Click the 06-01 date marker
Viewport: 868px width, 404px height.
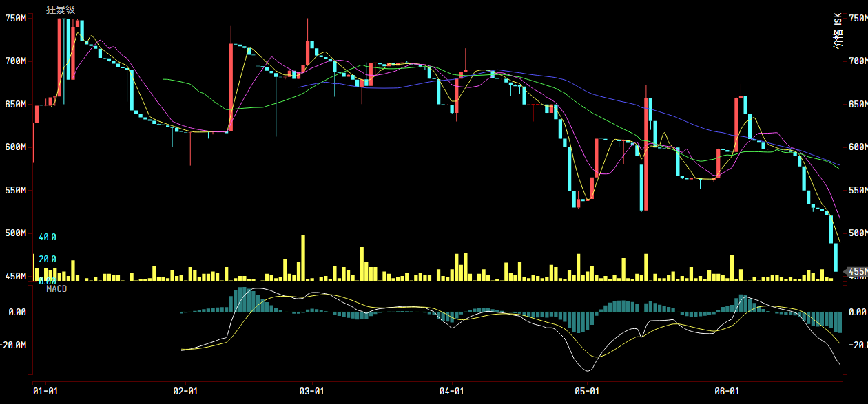727,391
